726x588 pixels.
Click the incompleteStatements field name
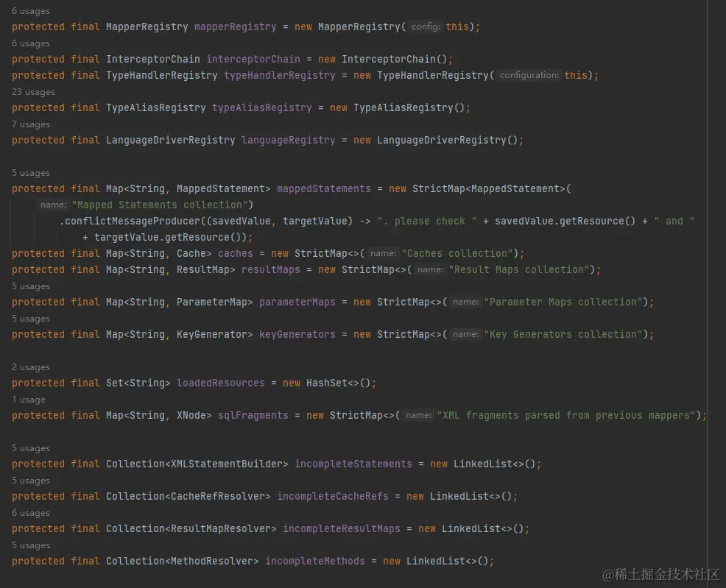353,464
